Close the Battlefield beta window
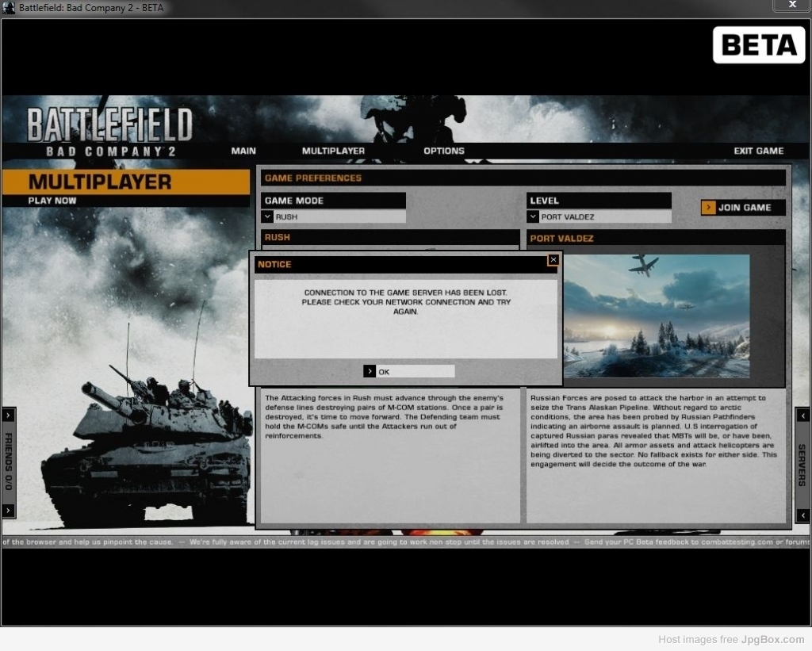 [x=792, y=5]
